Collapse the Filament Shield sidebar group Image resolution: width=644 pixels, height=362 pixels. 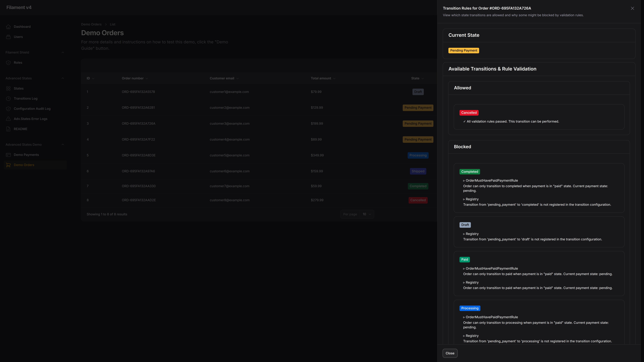[63, 52]
